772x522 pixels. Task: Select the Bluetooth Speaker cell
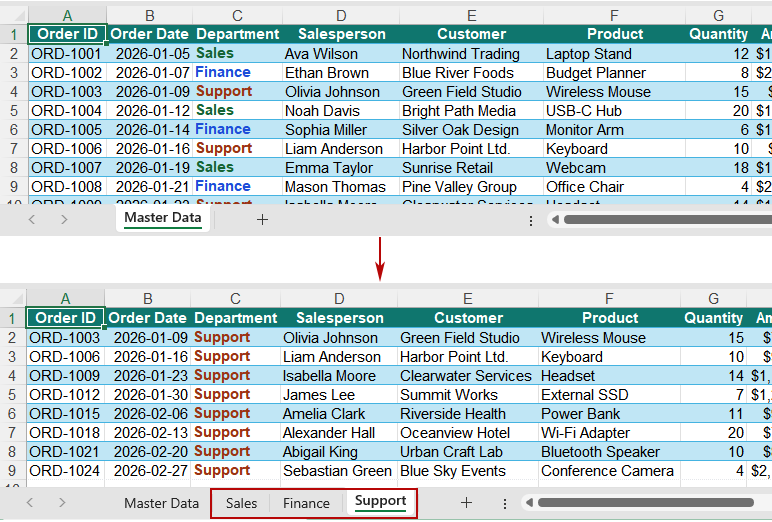click(610, 452)
